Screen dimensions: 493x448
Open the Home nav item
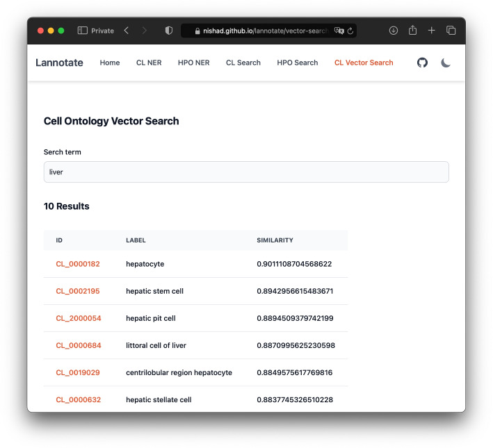pyautogui.click(x=109, y=63)
